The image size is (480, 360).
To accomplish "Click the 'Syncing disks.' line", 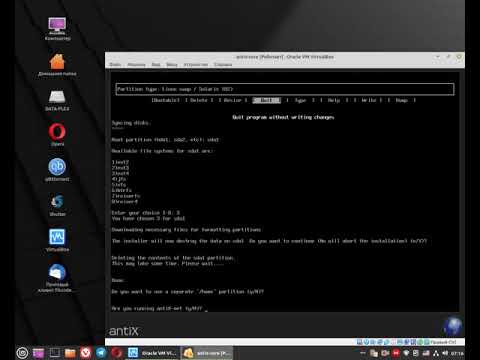I will pos(131,123).
